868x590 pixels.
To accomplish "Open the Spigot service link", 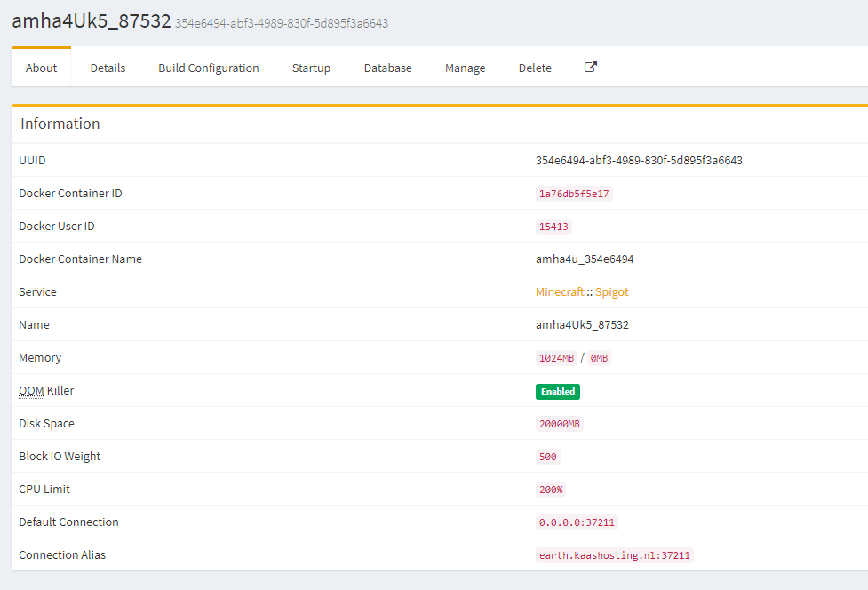I will tap(611, 292).
